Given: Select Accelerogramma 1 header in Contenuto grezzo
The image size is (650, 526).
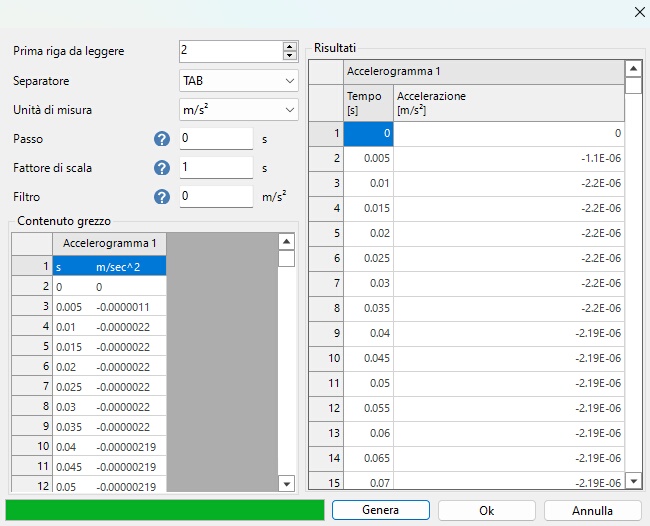Looking at the screenshot, I should click(x=109, y=244).
